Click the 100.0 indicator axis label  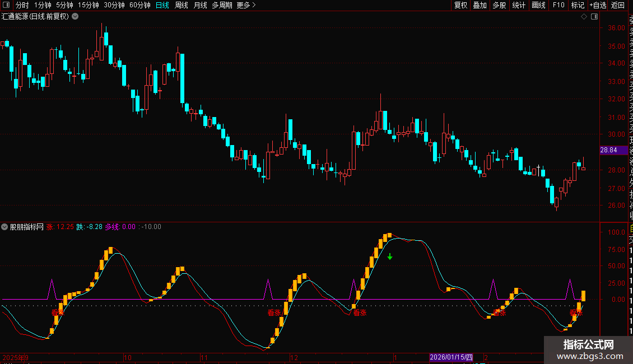click(616, 232)
